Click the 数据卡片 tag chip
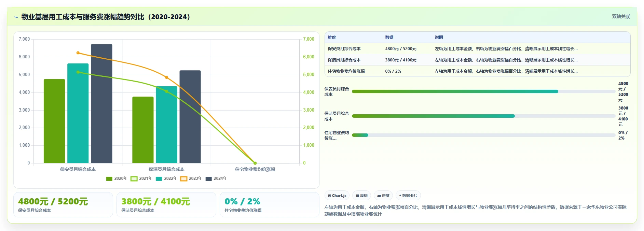The image size is (644, 231). [408, 196]
